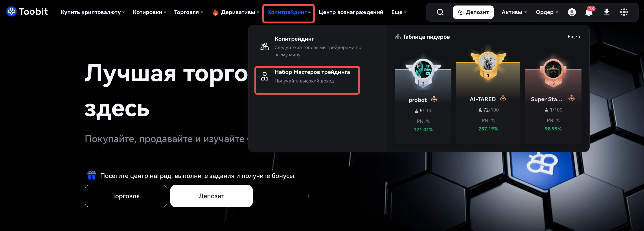Open the Центр вознаграждений link
This screenshot has width=644, height=231.
point(350,12)
